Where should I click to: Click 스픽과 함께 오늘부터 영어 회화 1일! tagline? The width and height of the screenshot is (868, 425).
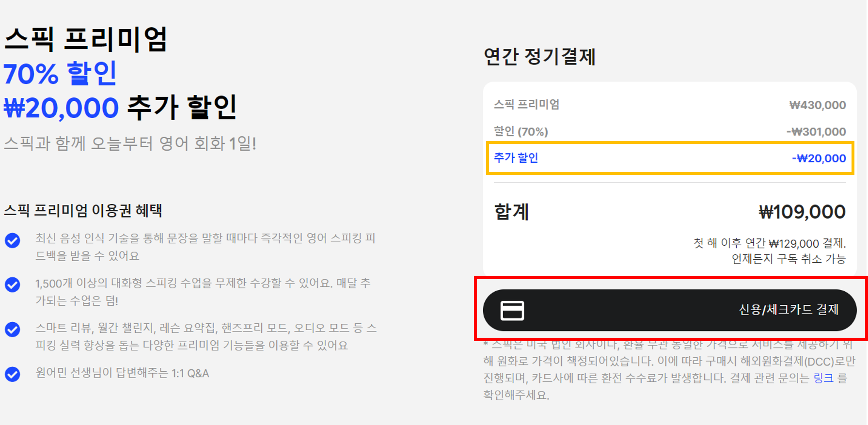point(130,144)
